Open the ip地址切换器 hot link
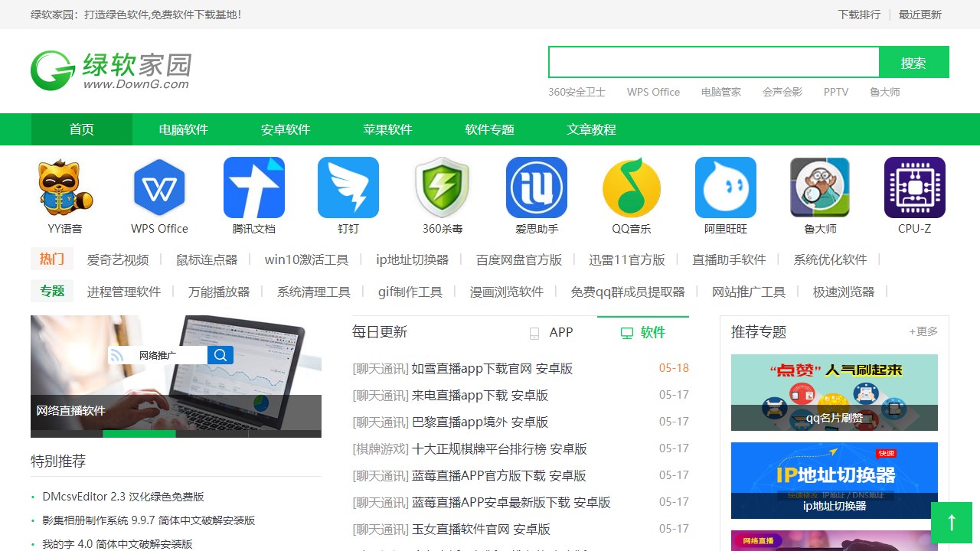This screenshot has width=980, height=551. tap(412, 260)
